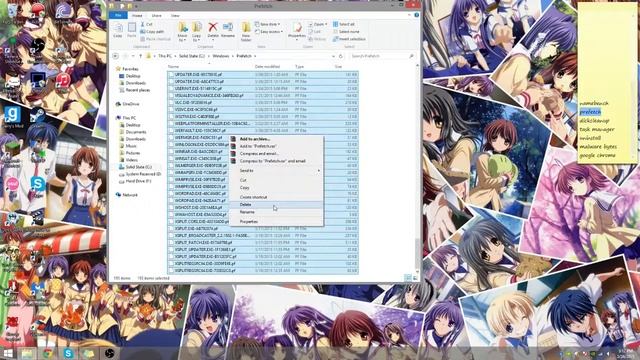Screen dimensions: 640x360
Task: Click the Cut scissors command
Action: pyautogui.click(x=146, y=24)
